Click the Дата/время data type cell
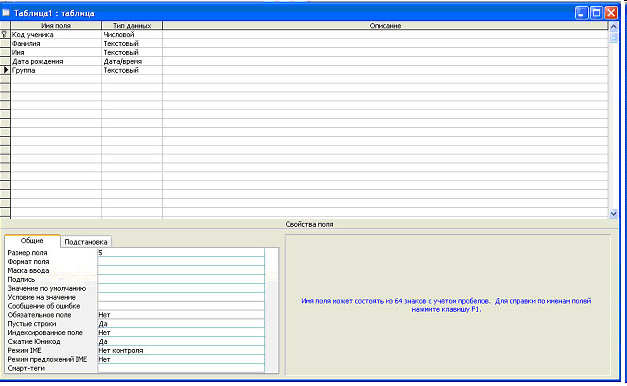This screenshot has height=386, width=627. tap(132, 61)
